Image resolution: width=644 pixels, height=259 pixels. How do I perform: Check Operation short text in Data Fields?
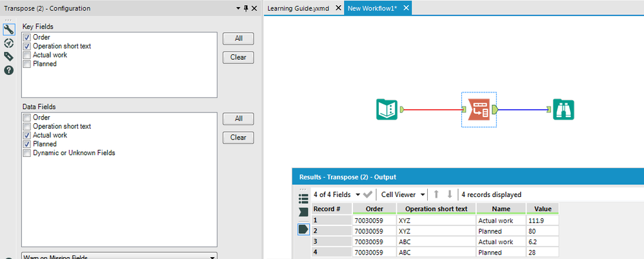click(x=26, y=126)
